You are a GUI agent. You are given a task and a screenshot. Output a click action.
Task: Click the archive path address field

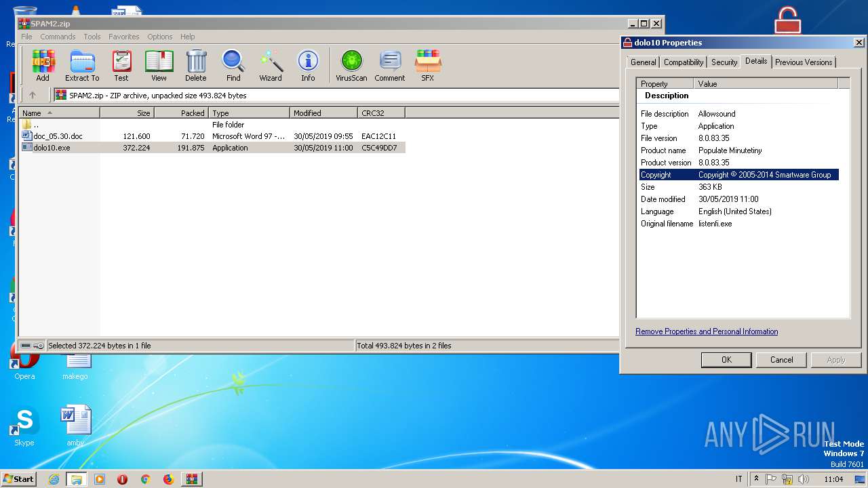(336, 96)
